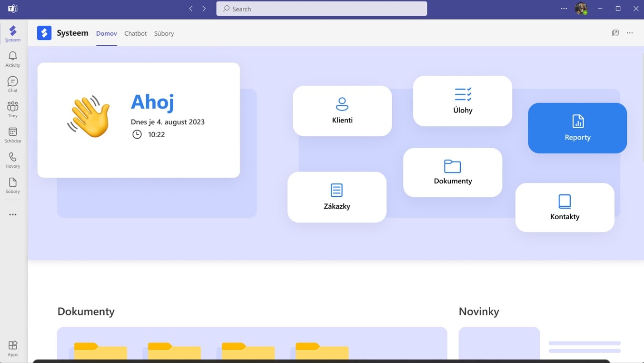Open Hovory calls in the sidebar

13,160
